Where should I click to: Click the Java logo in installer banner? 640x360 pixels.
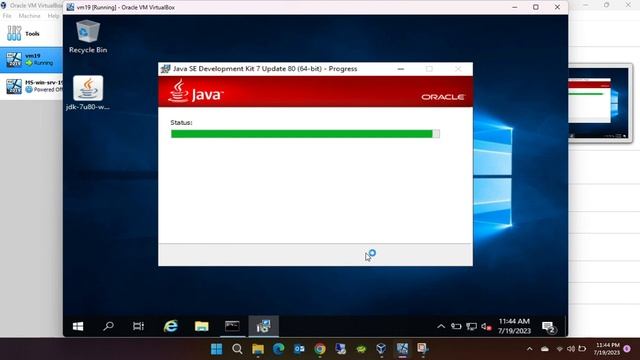pyautogui.click(x=195, y=91)
